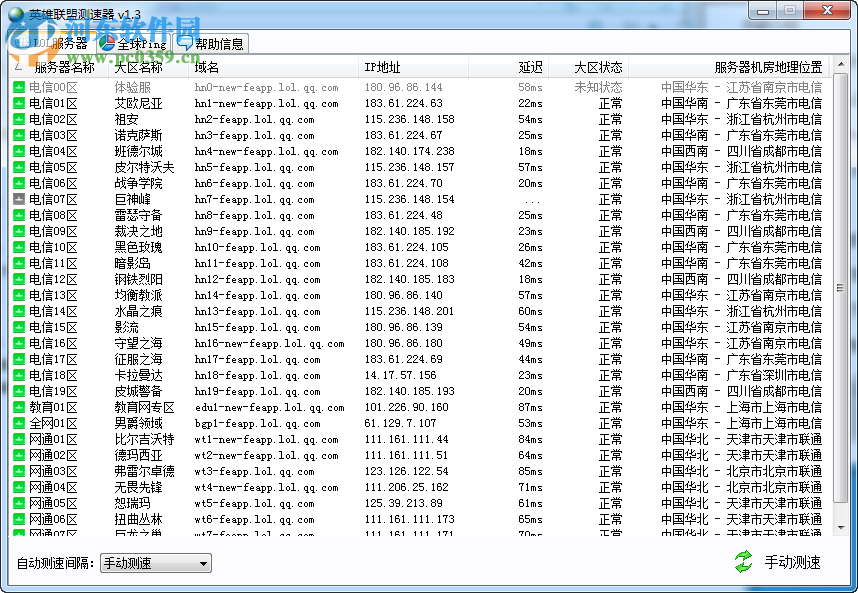
Task: Click the green status icon beside 电信00 体验服
Action: point(19,87)
